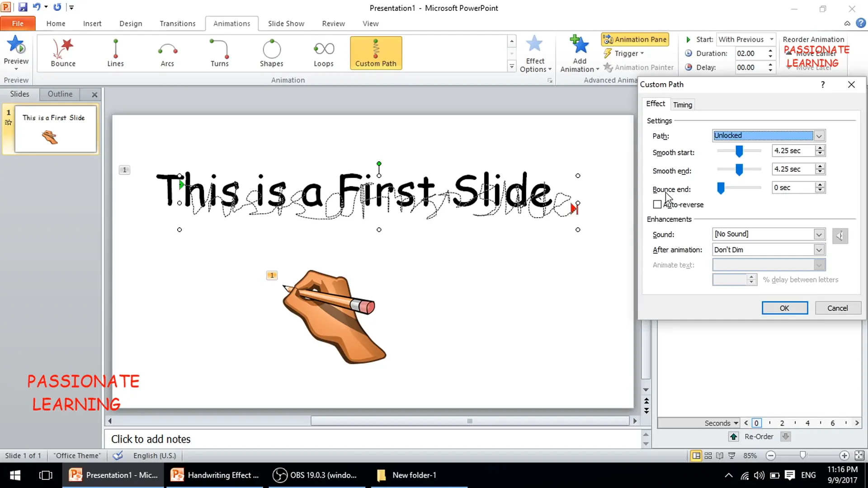Click the dialog help question mark
This screenshot has height=488, width=868.
[823, 84]
